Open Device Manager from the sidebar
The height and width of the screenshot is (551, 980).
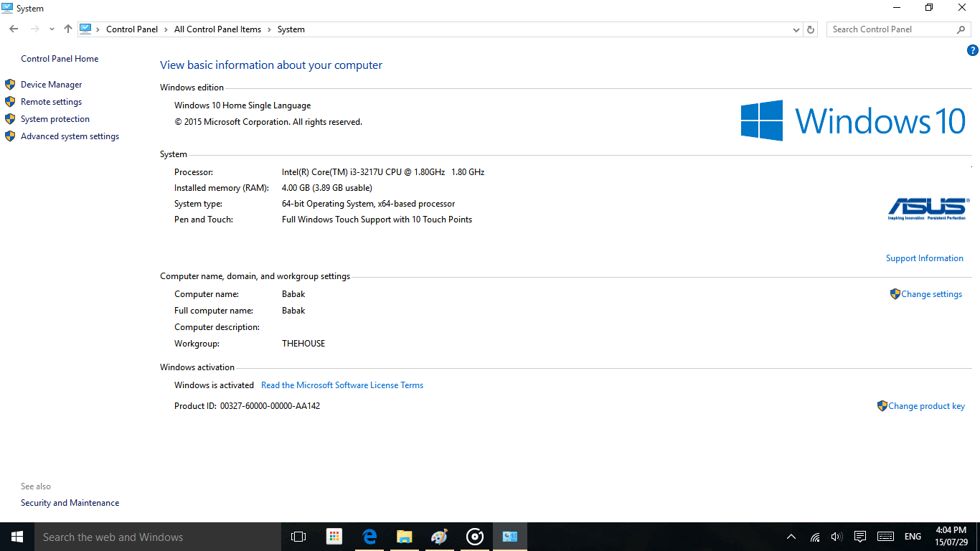(x=51, y=85)
